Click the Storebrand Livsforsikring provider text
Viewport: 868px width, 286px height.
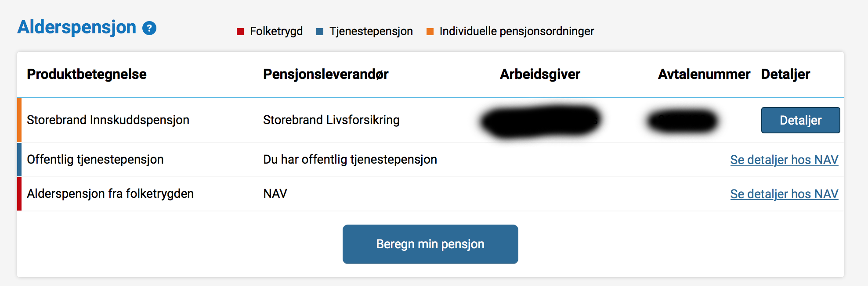click(331, 120)
